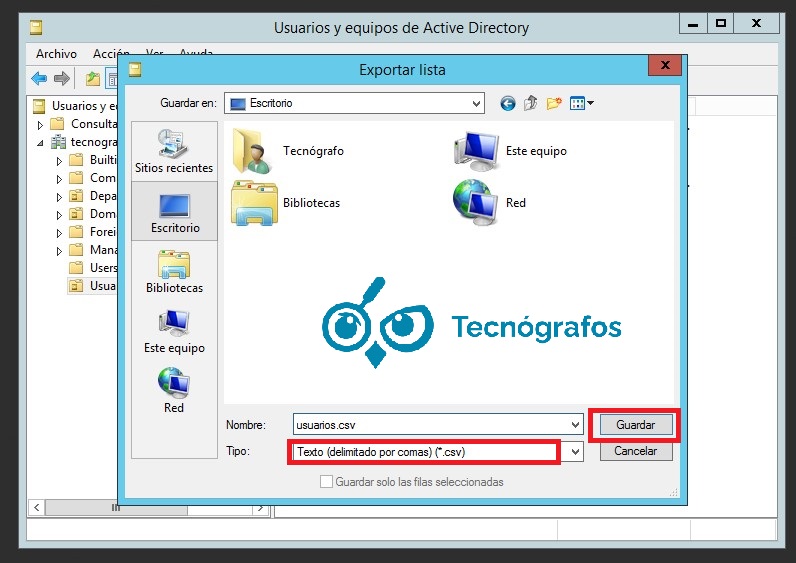Viewport: 796px width, 563px height.
Task: Go up one folder level
Action: [x=531, y=103]
